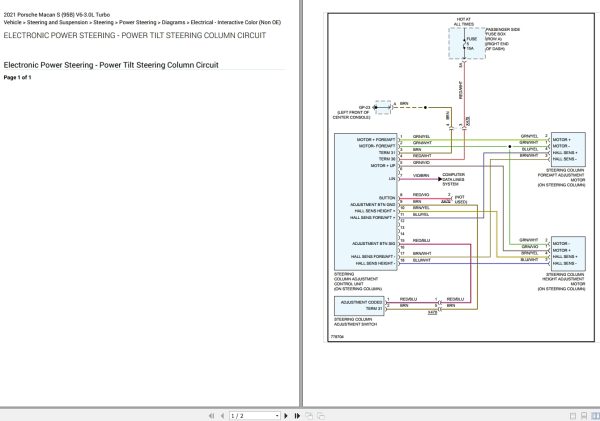Click the previous view icon in the bottom bar
Viewport: 600px width, 421px height.
pyautogui.click(x=309, y=416)
